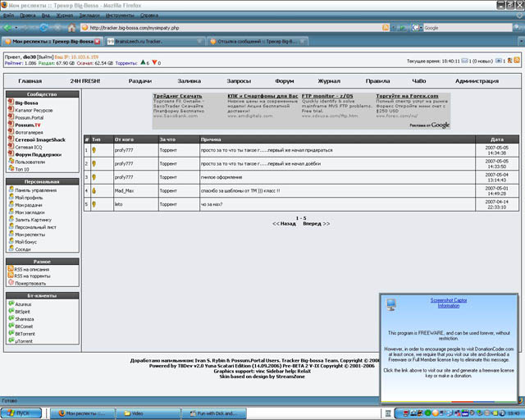The height and width of the screenshot is (420, 525).
Task: Click the RSS icon beside RSS на торренты
Action: 11,276
